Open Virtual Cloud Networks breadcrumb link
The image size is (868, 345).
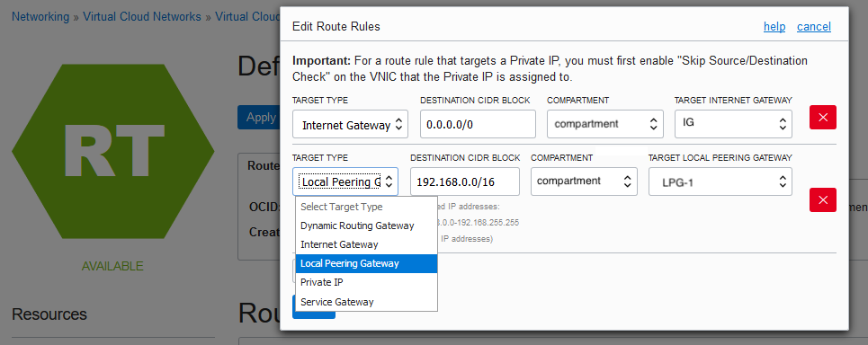click(142, 16)
